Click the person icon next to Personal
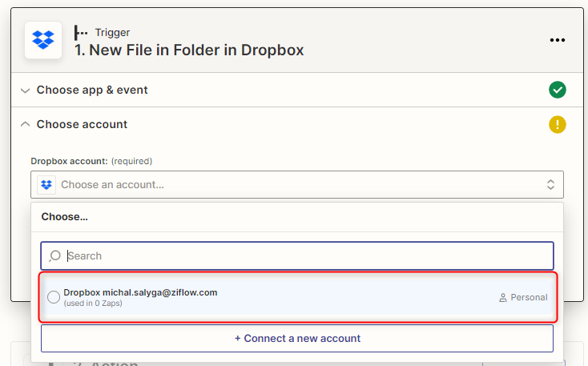 pyautogui.click(x=503, y=298)
